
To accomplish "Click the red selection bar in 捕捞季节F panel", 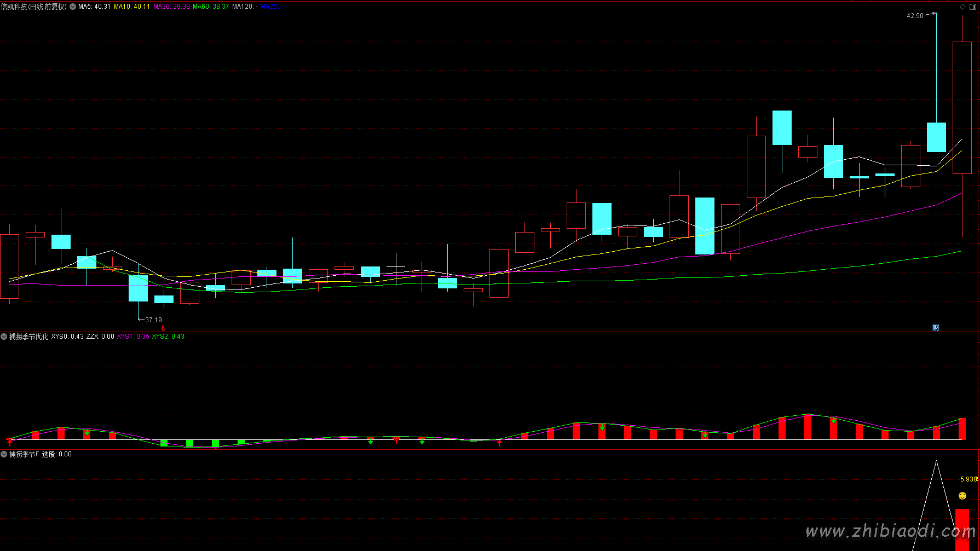I will 962,530.
